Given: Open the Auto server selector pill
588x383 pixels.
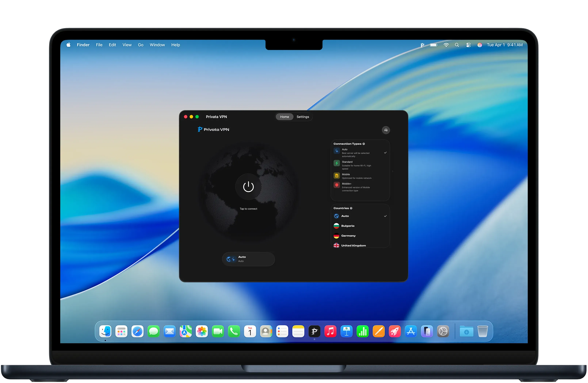Looking at the screenshot, I should pyautogui.click(x=248, y=259).
